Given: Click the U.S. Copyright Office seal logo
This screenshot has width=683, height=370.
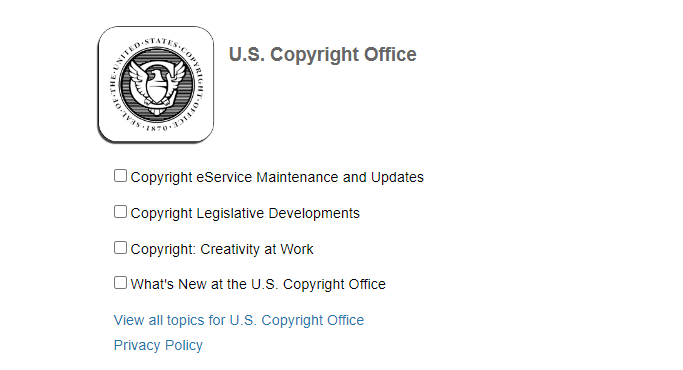Looking at the screenshot, I should click(x=156, y=85).
